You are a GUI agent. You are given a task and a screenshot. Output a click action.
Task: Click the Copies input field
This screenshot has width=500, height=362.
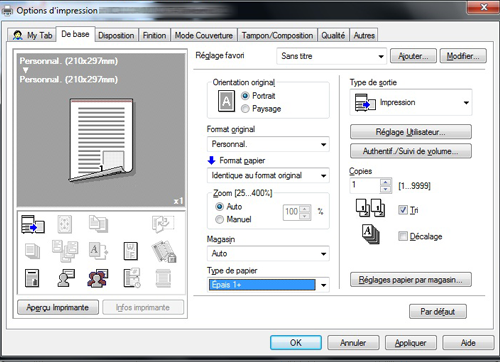point(365,185)
